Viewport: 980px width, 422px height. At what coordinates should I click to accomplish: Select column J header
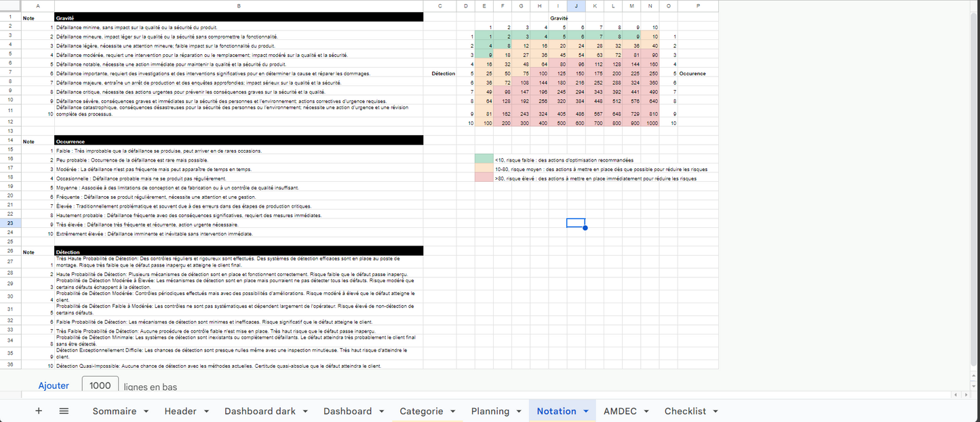[x=576, y=6]
